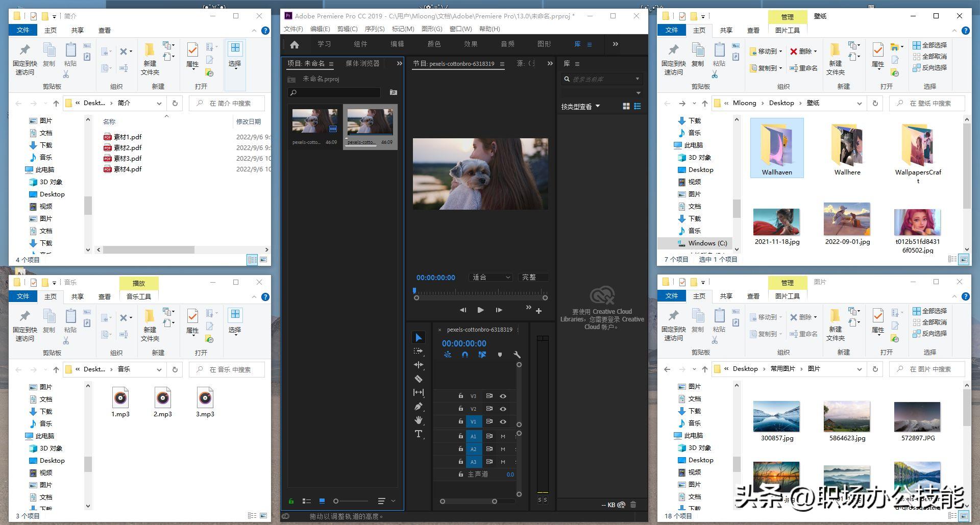980x525 pixels.
Task: Select the Type (T) tool
Action: click(419, 434)
